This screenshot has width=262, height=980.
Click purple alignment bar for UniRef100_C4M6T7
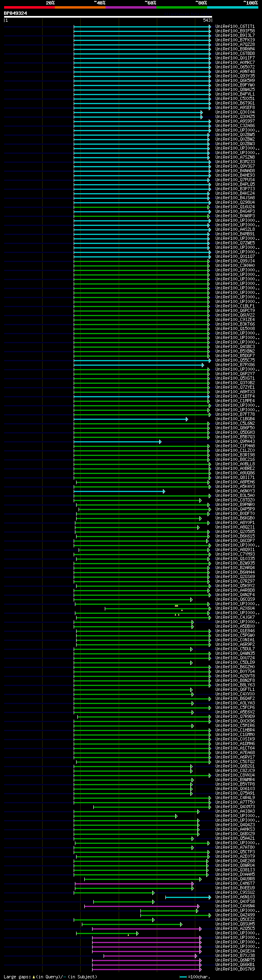(x=134, y=884)
